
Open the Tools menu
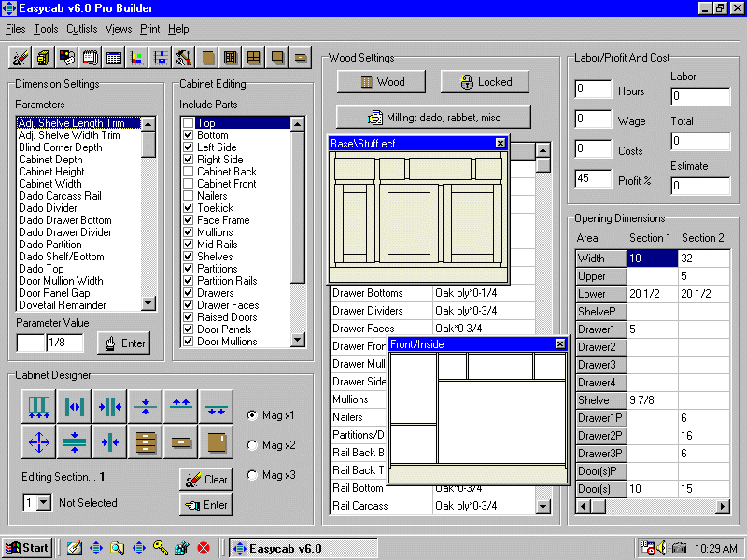46,29
